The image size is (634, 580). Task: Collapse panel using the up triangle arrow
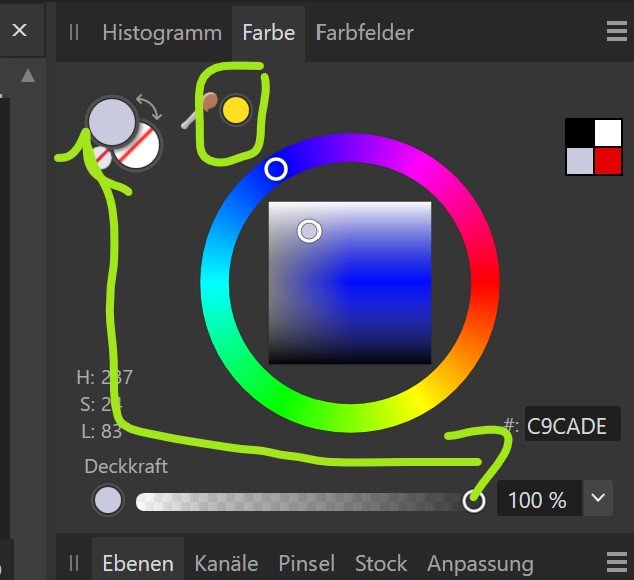[28, 76]
